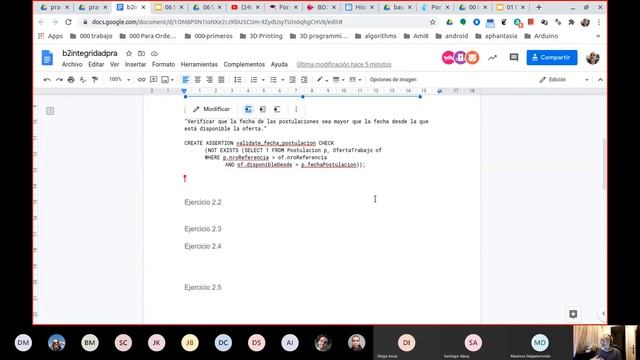Open the Formato menu
The image size is (640, 360).
tap(163, 64)
